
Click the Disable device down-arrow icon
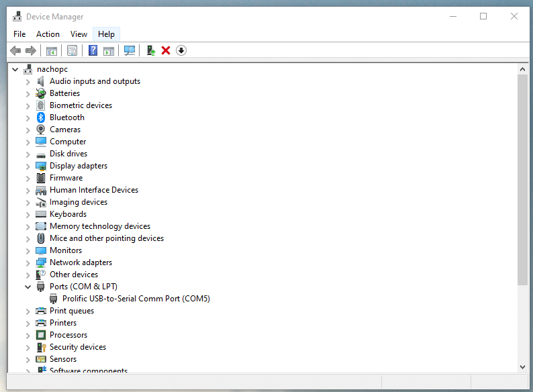pos(181,51)
